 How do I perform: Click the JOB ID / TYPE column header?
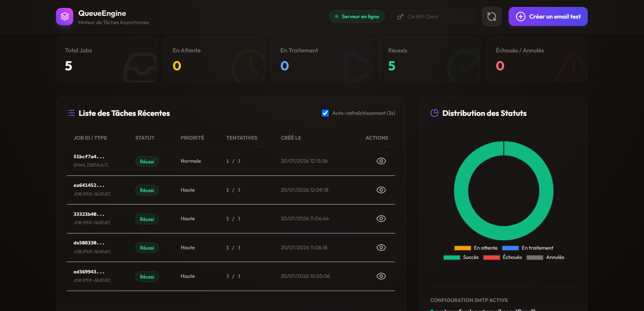pos(90,138)
